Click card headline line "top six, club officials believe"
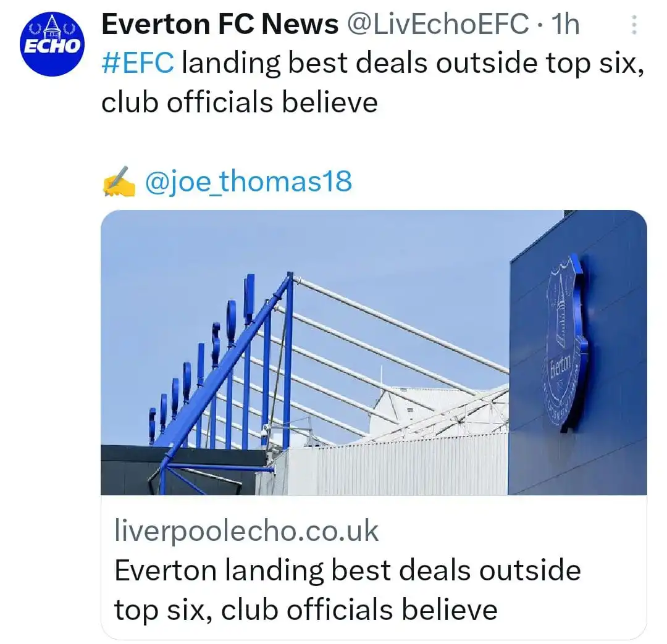 click(x=305, y=610)
